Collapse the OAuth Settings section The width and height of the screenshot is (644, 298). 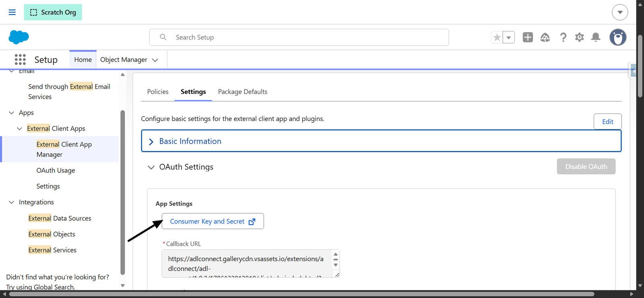coord(151,167)
